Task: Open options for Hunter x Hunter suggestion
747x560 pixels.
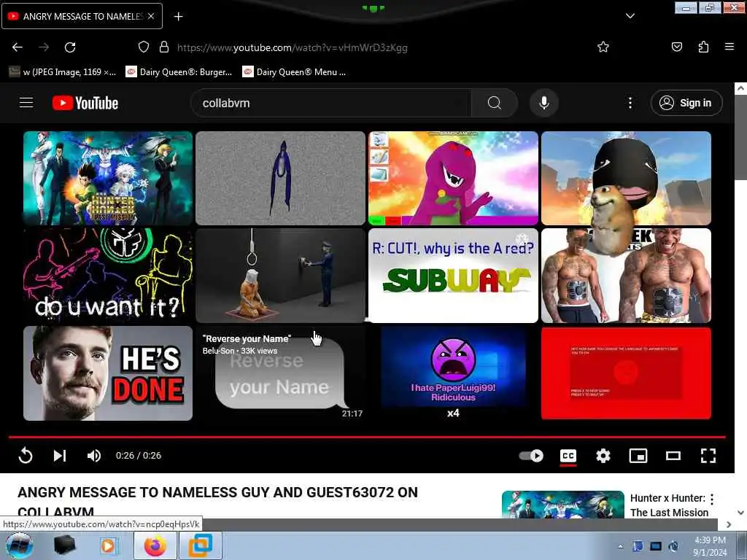Action: [x=712, y=499]
